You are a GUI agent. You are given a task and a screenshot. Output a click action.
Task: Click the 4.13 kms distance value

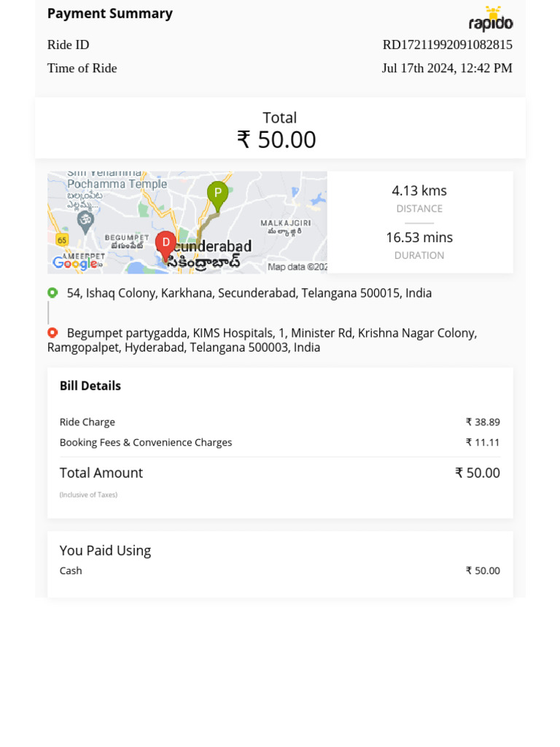click(419, 190)
